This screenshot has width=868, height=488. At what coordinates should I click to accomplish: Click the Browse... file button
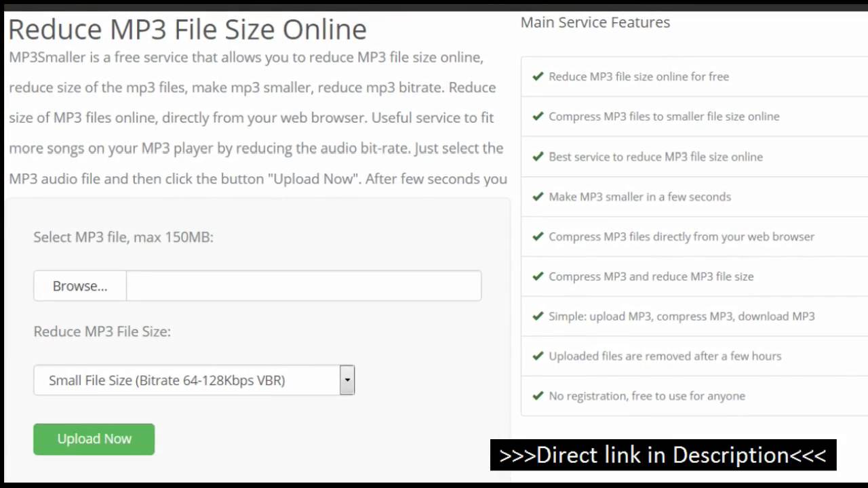point(80,286)
